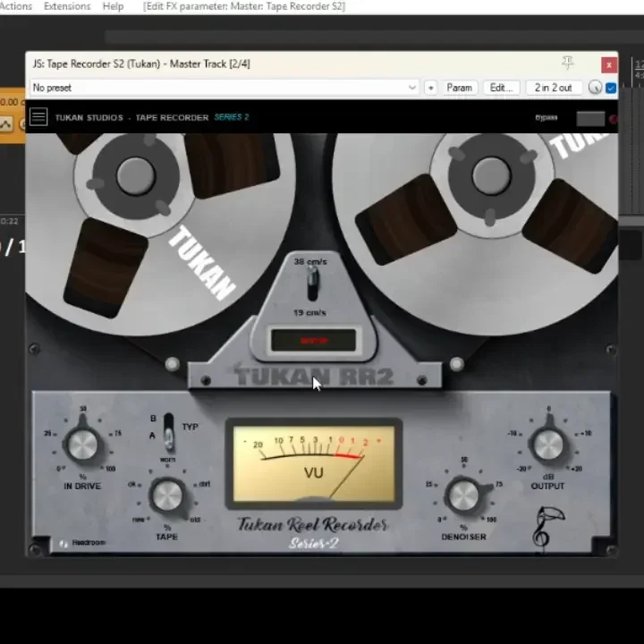The width and height of the screenshot is (644, 644).
Task: Flip the A/B tape TYP switch
Action: pos(168,432)
